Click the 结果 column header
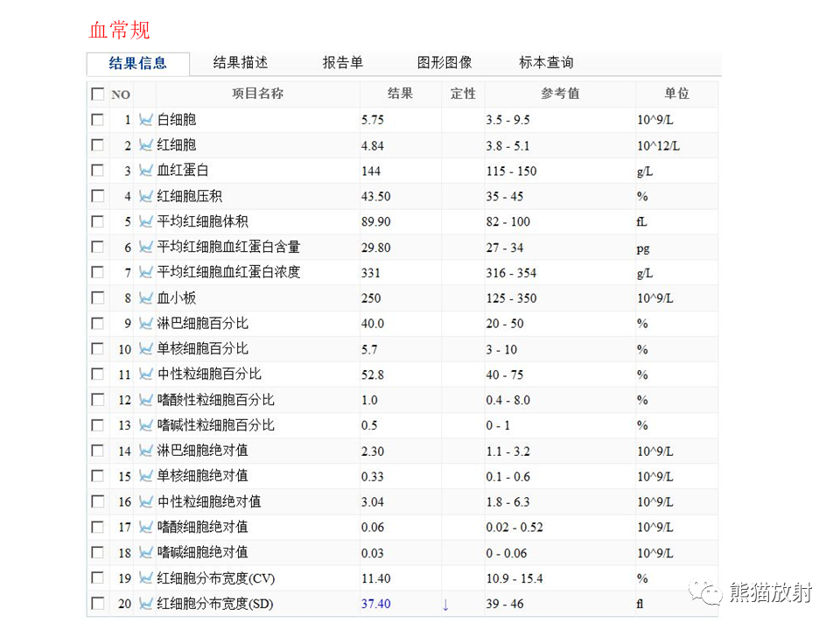This screenshot has width=840, height=630. tap(400, 94)
